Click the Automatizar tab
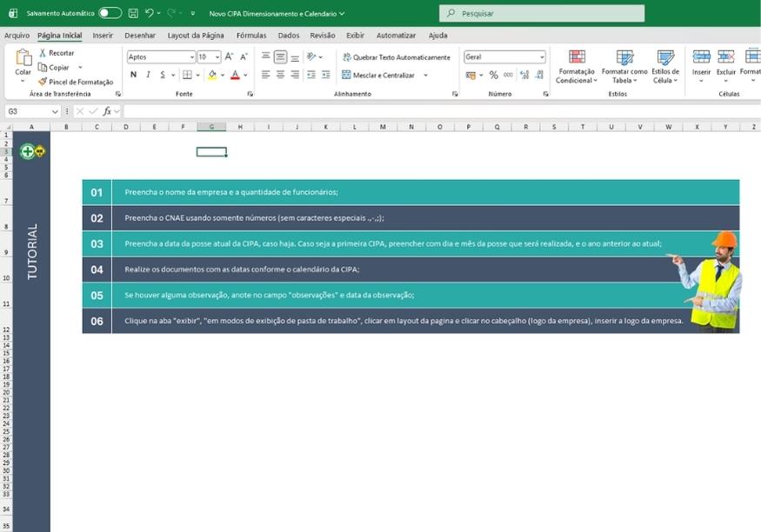Image resolution: width=761 pixels, height=532 pixels. (396, 36)
